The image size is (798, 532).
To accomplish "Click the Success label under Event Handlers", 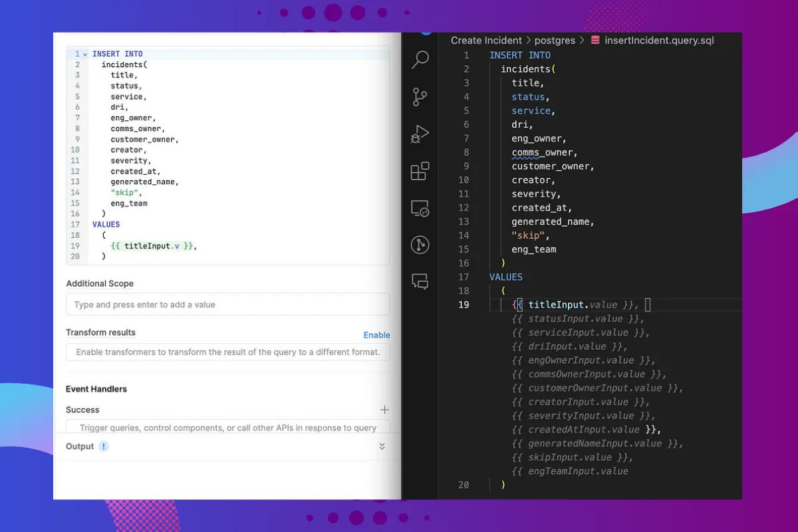I will click(82, 410).
